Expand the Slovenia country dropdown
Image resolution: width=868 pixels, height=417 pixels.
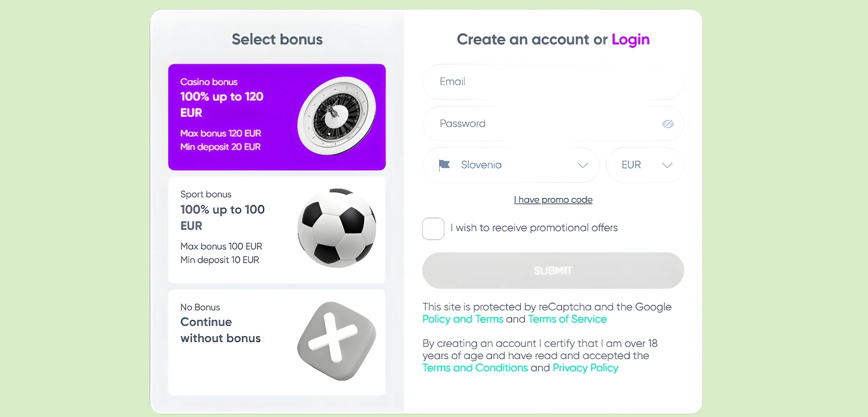[510, 165]
